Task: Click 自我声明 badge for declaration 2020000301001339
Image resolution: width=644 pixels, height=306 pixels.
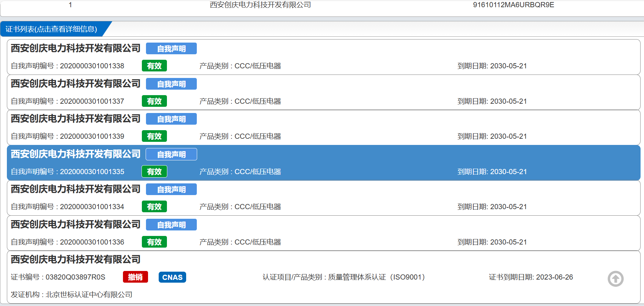Action: [171, 119]
